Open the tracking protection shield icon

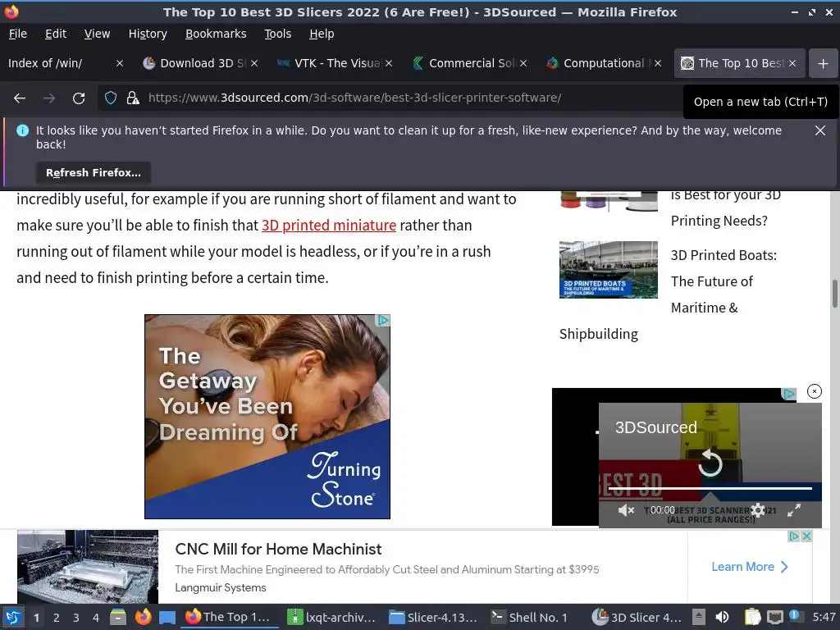coord(111,98)
